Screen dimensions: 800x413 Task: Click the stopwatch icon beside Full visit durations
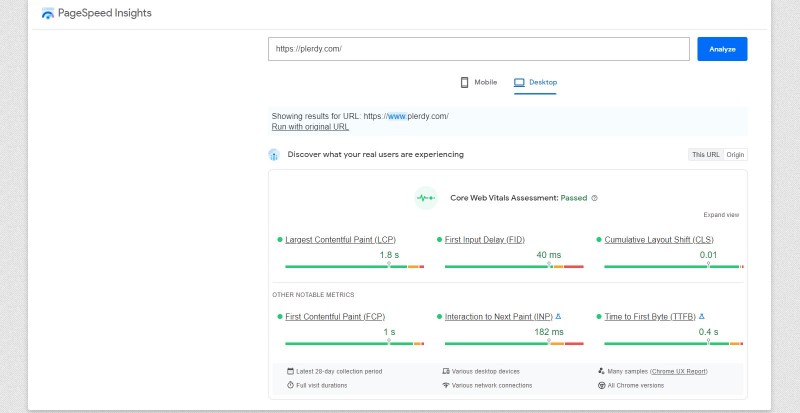(290, 385)
